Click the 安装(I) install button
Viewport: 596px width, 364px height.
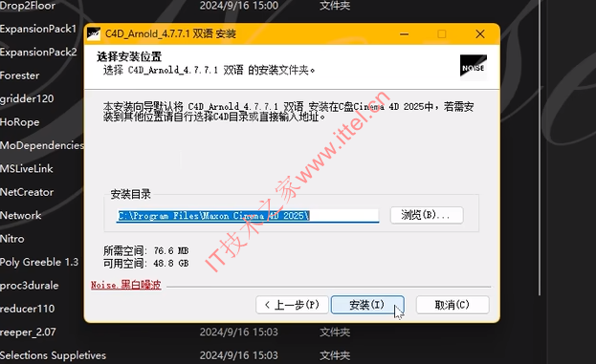coord(367,305)
